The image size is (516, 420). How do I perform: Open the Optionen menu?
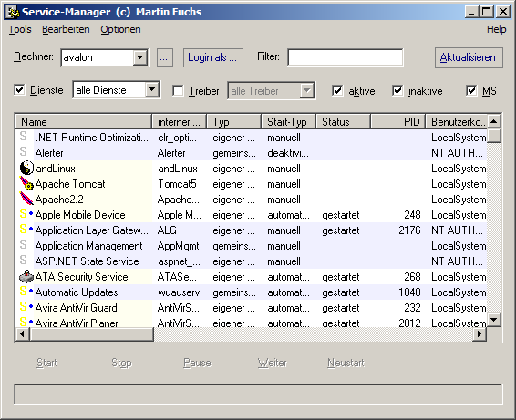click(120, 29)
